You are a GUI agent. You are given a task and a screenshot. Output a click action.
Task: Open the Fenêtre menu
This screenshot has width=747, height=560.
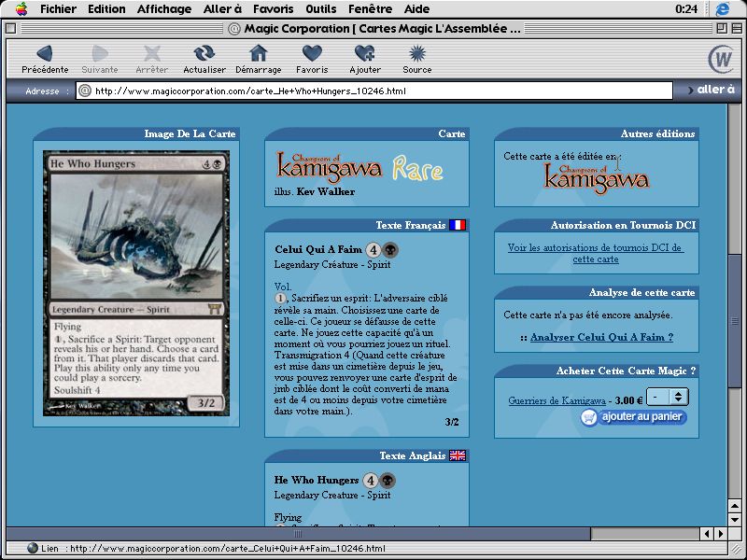coord(370,8)
